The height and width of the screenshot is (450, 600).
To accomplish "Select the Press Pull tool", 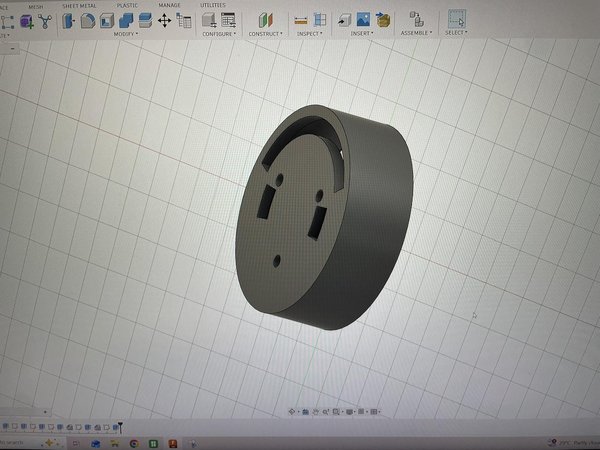I will (68, 21).
